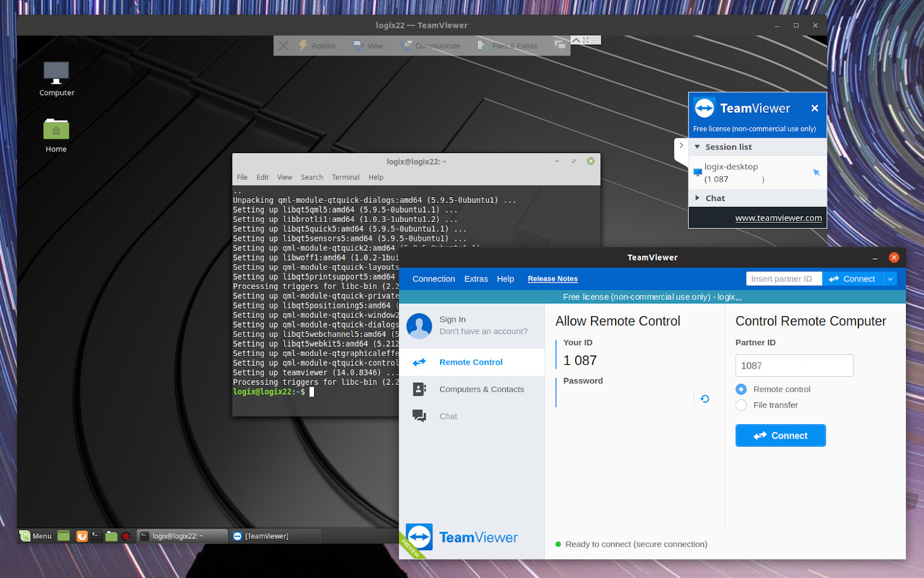Open the www.teamviewer.com link
Viewport: 924px width, 578px height.
[x=778, y=218]
